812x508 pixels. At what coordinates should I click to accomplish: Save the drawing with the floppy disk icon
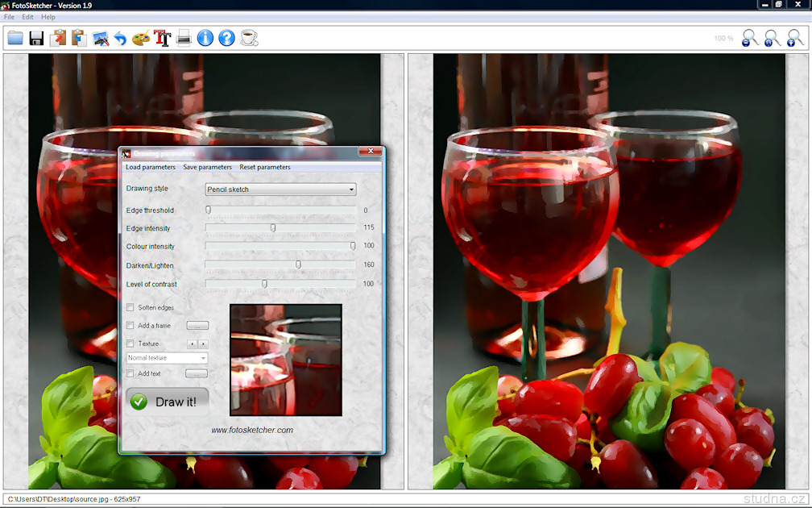tap(36, 38)
